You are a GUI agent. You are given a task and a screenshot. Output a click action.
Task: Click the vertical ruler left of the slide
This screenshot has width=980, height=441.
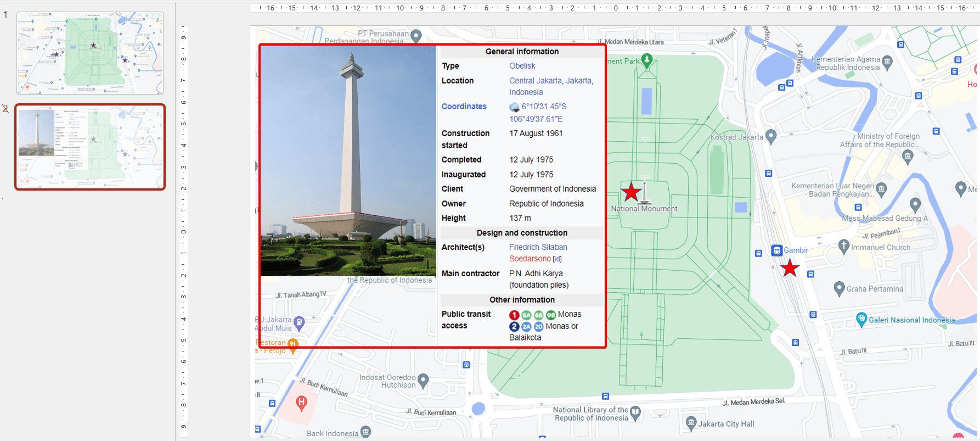coord(183,231)
